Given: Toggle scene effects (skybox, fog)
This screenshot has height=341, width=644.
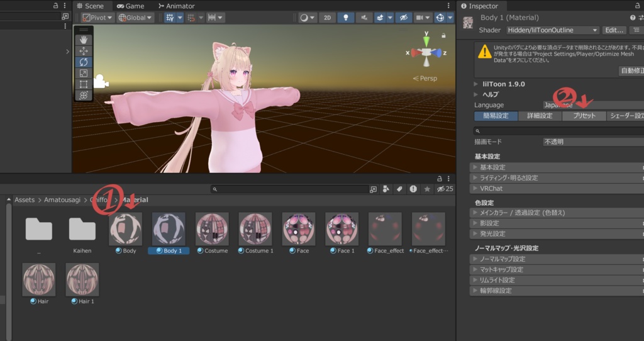Looking at the screenshot, I should [380, 18].
